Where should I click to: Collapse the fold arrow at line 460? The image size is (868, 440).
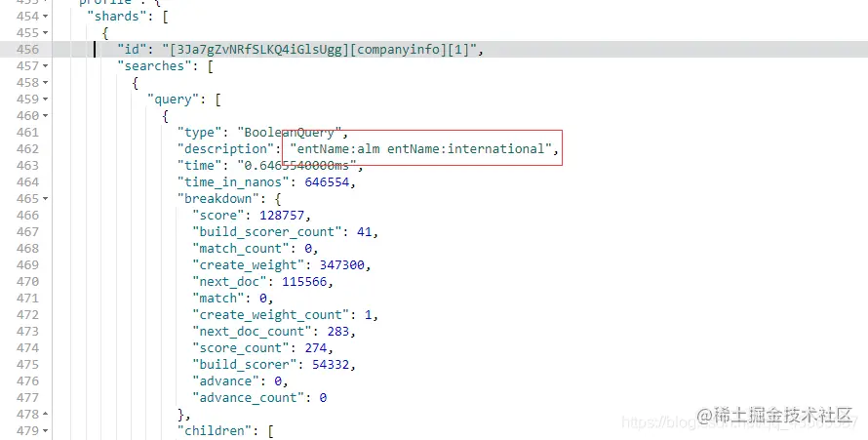coord(46,116)
